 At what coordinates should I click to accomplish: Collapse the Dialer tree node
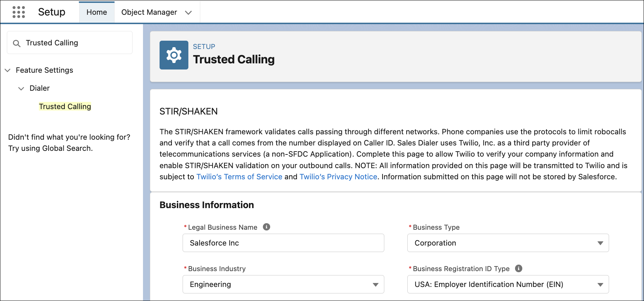click(21, 89)
